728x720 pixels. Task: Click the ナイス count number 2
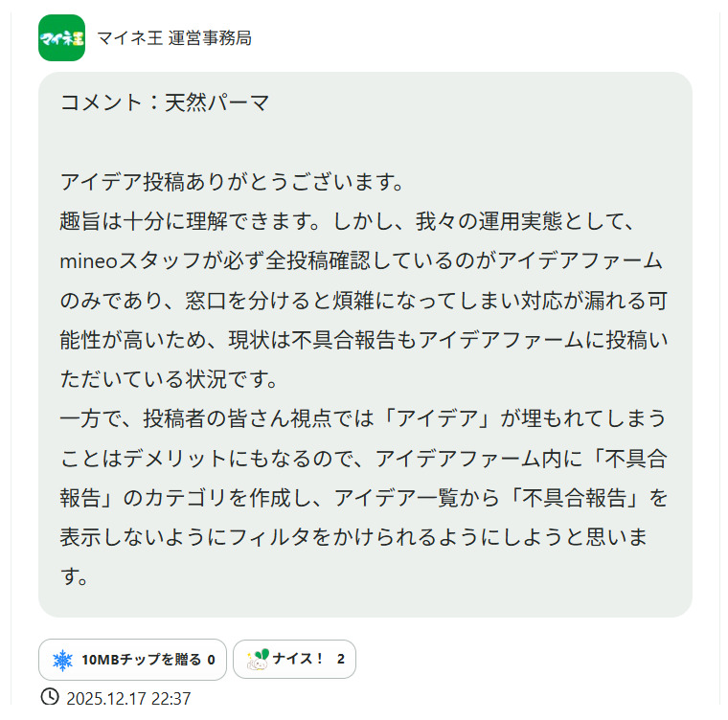[x=340, y=660]
